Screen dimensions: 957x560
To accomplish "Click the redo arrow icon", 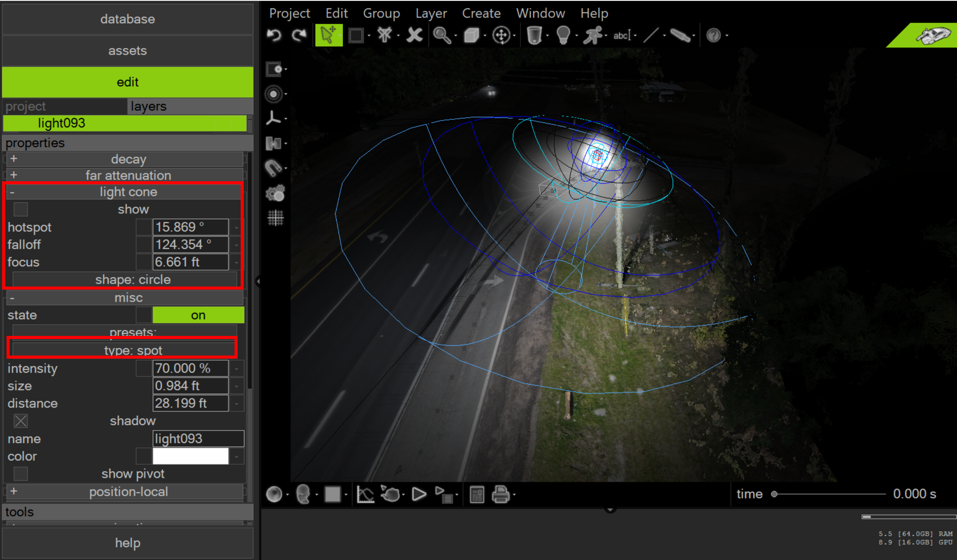I will [299, 35].
